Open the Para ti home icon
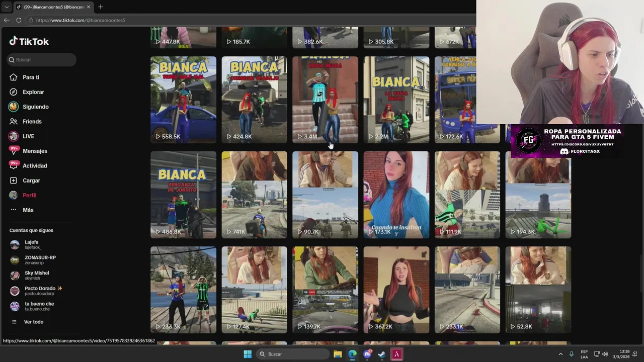644x362 pixels. tap(14, 77)
